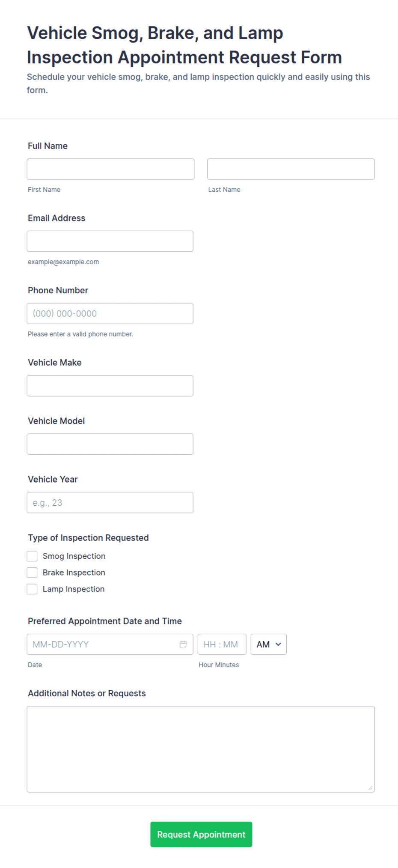Open the AM time period selector
The height and width of the screenshot is (868, 398).
(x=269, y=644)
